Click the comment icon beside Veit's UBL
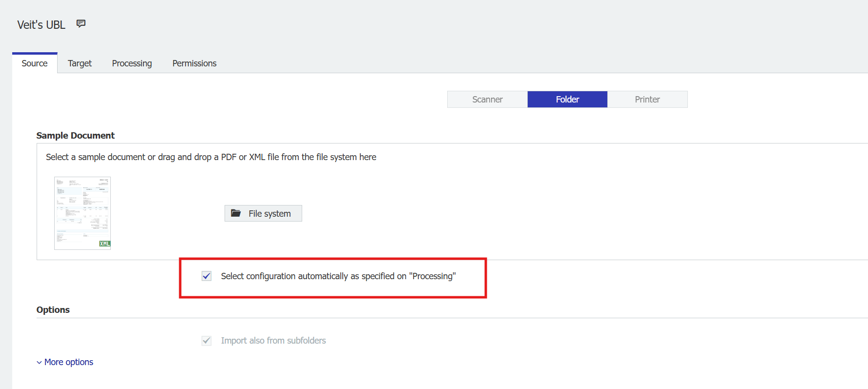868x389 pixels. pos(81,23)
